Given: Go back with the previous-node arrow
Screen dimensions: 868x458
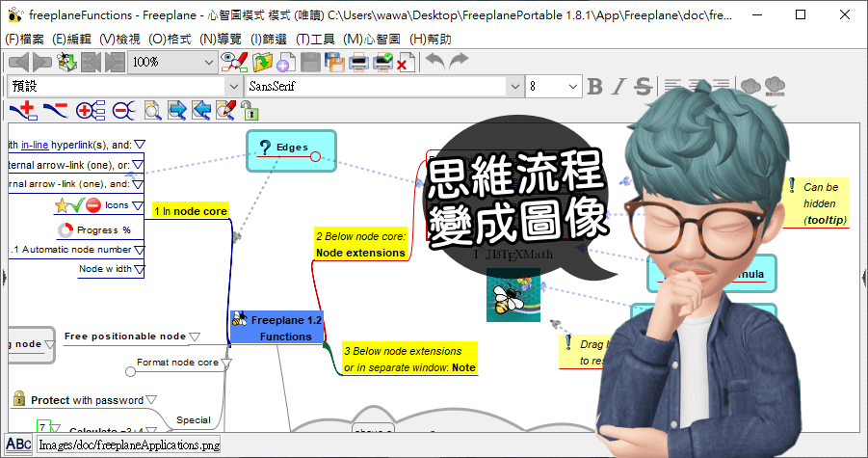Looking at the screenshot, I should click(19, 62).
